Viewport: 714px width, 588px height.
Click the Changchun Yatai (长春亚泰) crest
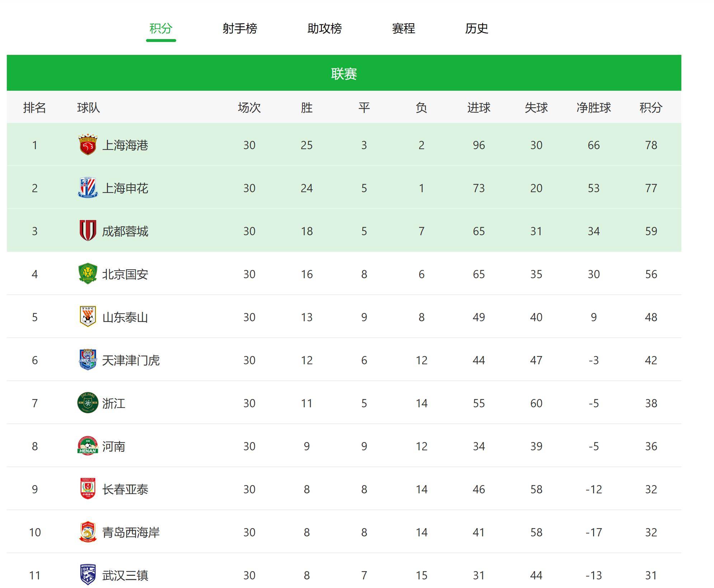pyautogui.click(x=88, y=489)
